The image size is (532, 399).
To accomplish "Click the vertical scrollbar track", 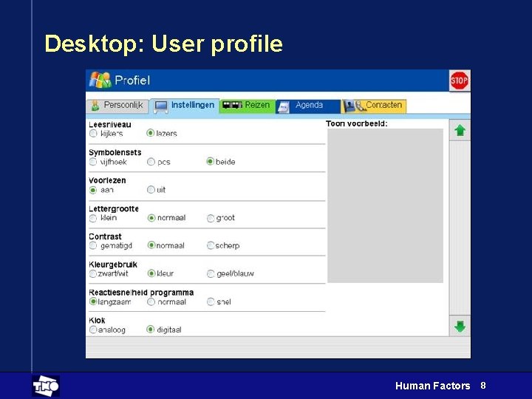I will [x=460, y=228].
